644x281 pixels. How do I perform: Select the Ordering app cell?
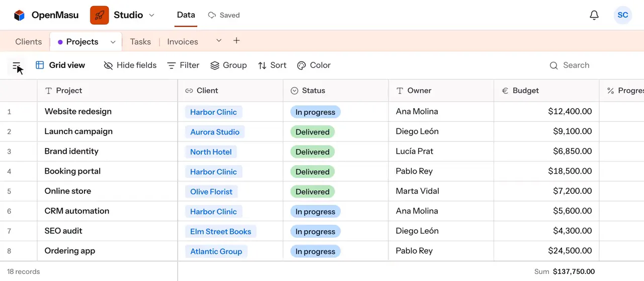pyautogui.click(x=108, y=251)
